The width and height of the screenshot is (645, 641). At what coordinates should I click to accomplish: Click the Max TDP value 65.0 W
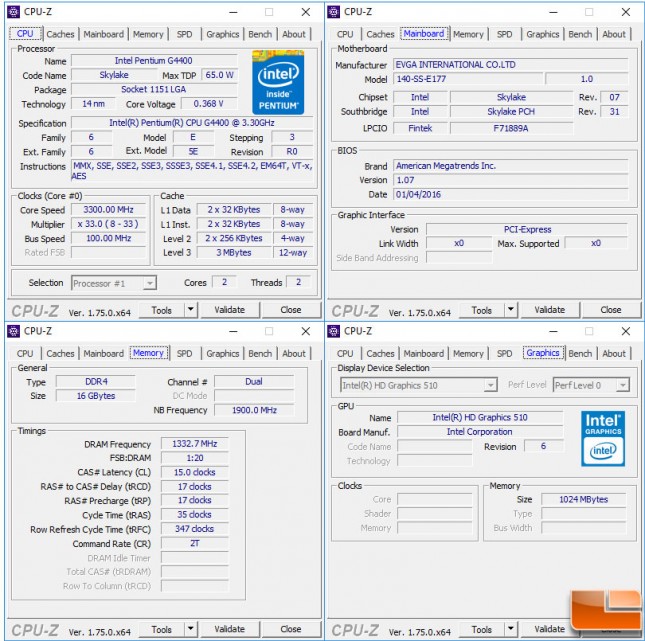click(219, 75)
